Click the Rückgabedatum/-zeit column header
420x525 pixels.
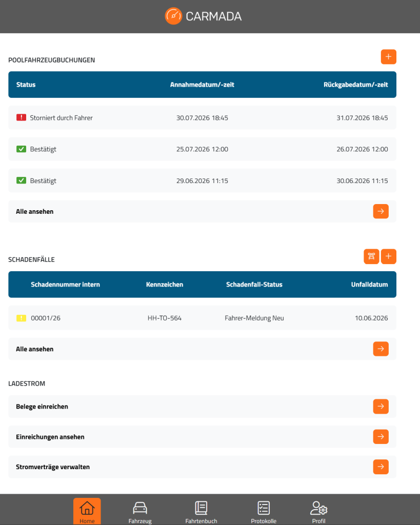pyautogui.click(x=356, y=85)
